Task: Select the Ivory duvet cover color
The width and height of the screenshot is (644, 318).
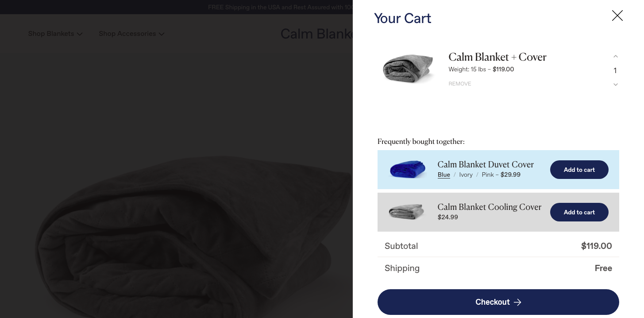Action: (x=466, y=175)
